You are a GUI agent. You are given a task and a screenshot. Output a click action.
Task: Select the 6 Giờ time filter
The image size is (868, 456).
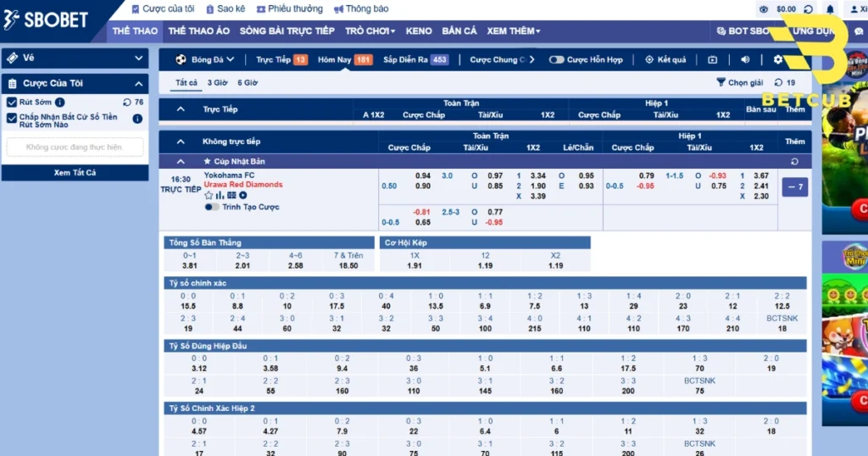click(248, 82)
